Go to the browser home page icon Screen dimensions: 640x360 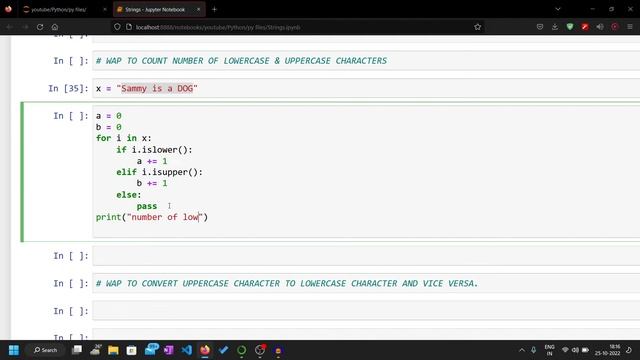point(55,27)
